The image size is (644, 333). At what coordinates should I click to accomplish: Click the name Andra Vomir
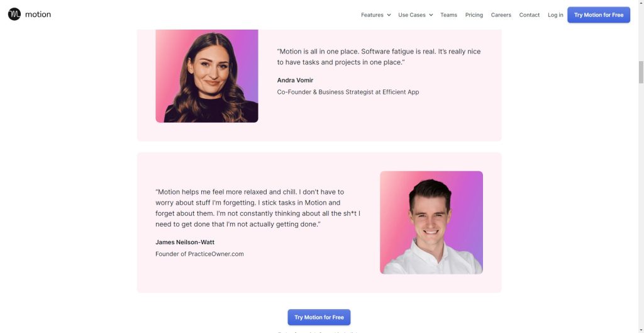coord(295,80)
